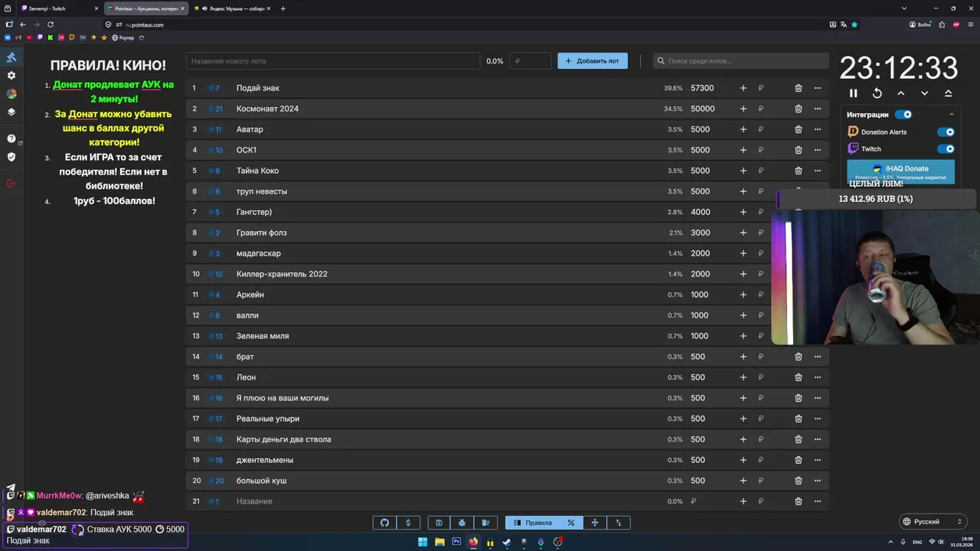Open the auction page icon in left sidebar
The width and height of the screenshot is (980, 551).
[11, 57]
